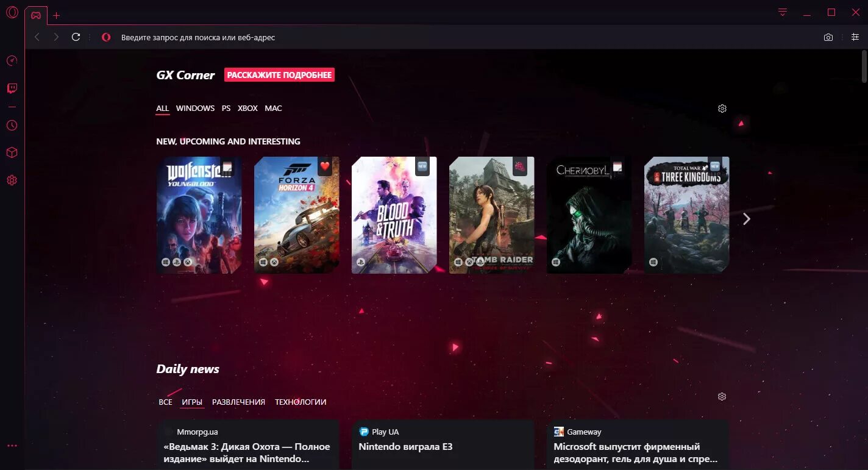This screenshot has width=868, height=470.
Task: Open GX Control speedometer icon in sidebar
Action: [x=12, y=61]
